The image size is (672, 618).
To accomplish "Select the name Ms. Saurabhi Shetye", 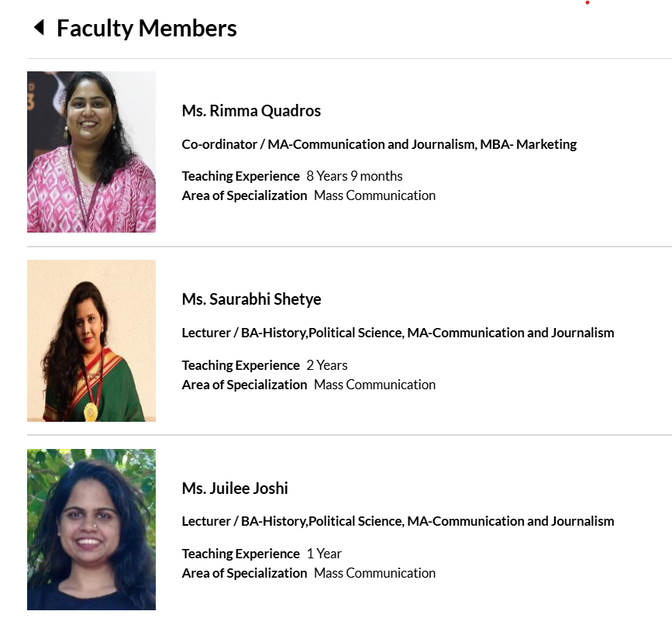I will (251, 299).
